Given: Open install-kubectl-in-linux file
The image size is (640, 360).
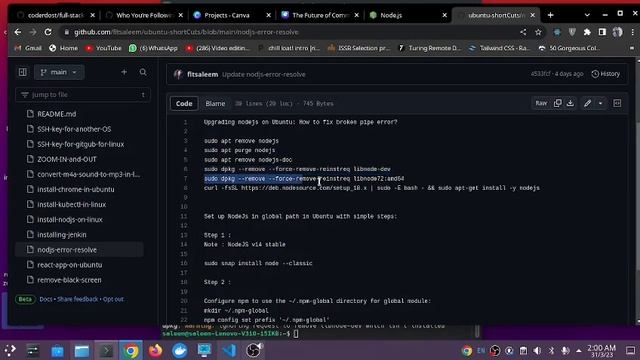Looking at the screenshot, I should [71, 204].
